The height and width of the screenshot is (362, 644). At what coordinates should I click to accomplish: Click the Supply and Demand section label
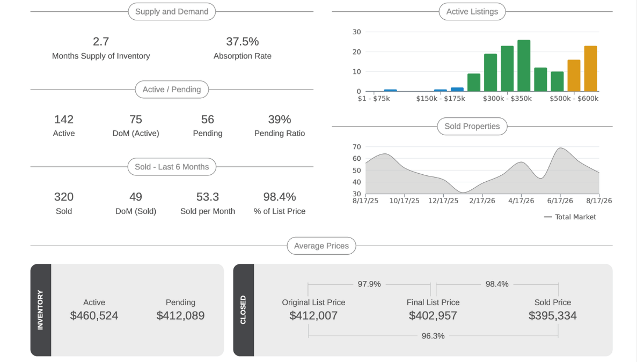coord(172,11)
